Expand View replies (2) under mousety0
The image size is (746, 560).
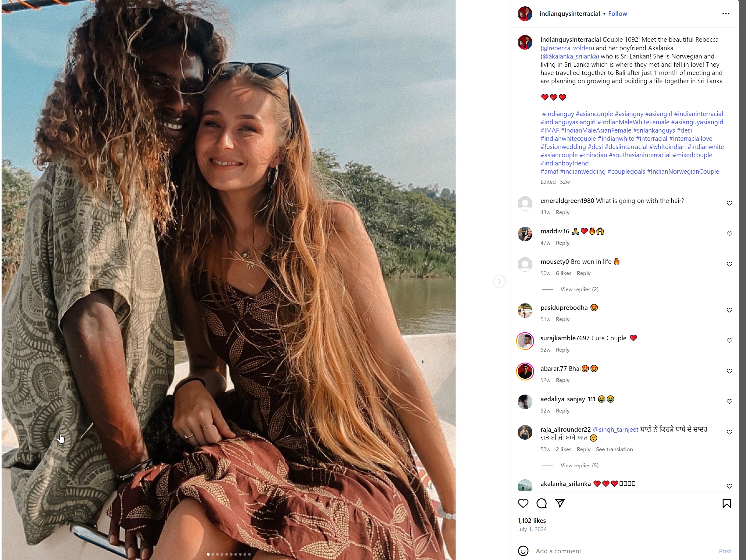pyautogui.click(x=579, y=289)
